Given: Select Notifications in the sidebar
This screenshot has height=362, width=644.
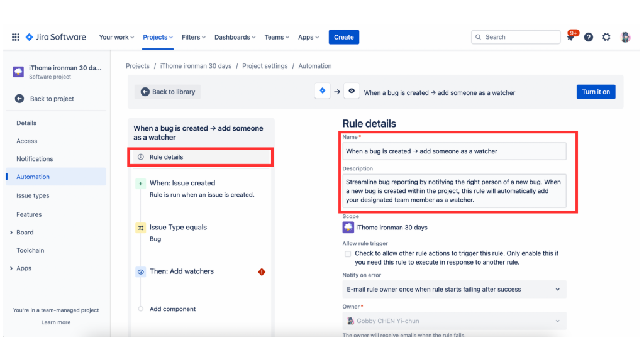Looking at the screenshot, I should [35, 159].
